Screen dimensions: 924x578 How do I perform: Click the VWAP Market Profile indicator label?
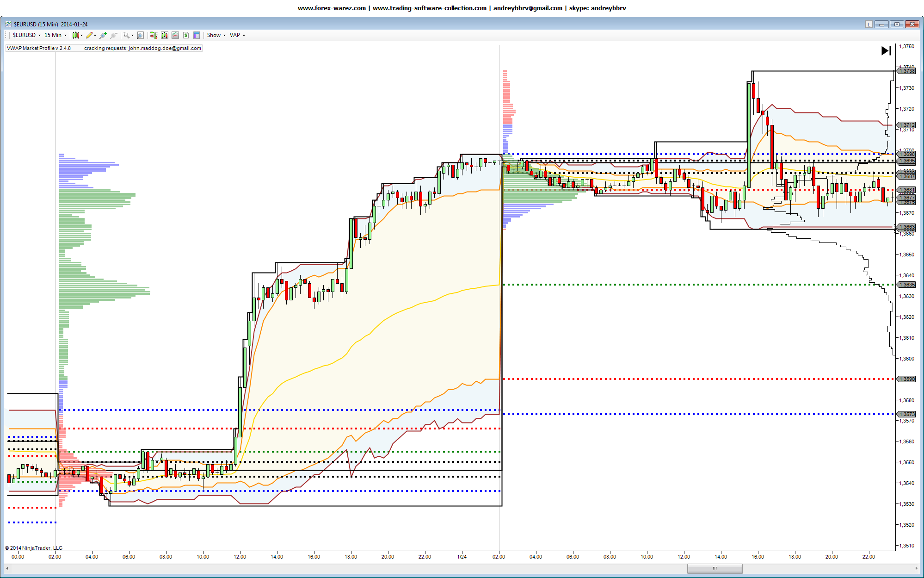tap(39, 48)
